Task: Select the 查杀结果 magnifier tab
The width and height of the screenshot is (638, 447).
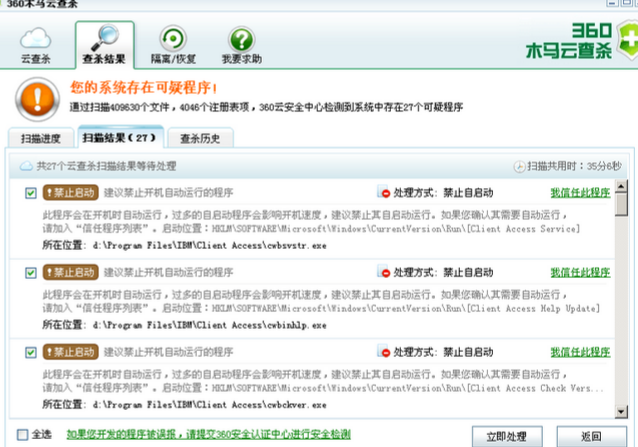Action: (105, 45)
